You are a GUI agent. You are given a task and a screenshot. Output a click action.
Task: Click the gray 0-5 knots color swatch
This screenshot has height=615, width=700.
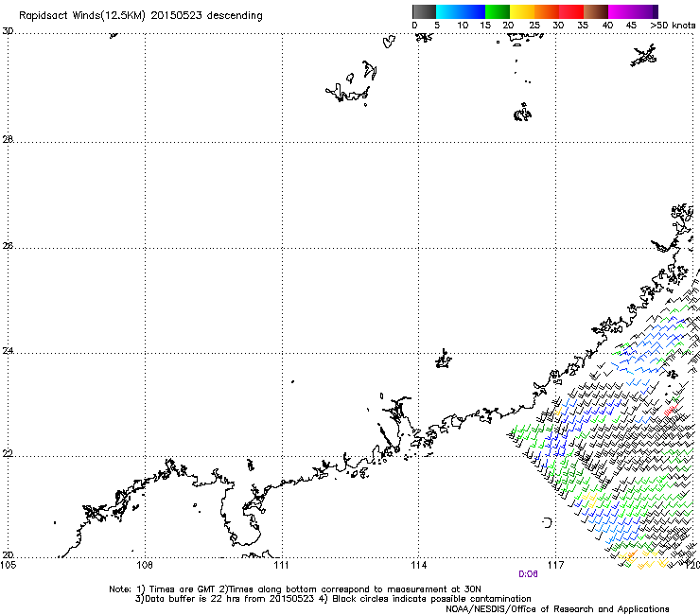click(x=424, y=11)
